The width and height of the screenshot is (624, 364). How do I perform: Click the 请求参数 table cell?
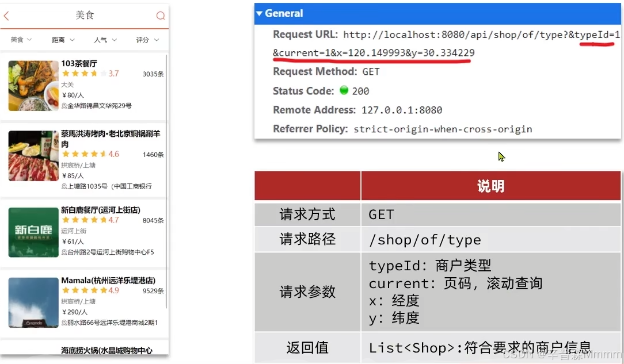(x=307, y=292)
